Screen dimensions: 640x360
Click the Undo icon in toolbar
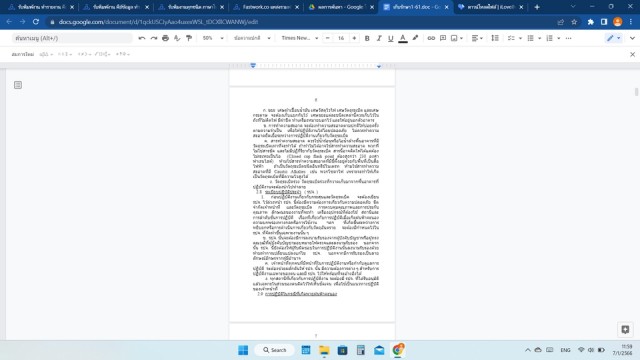(142, 38)
